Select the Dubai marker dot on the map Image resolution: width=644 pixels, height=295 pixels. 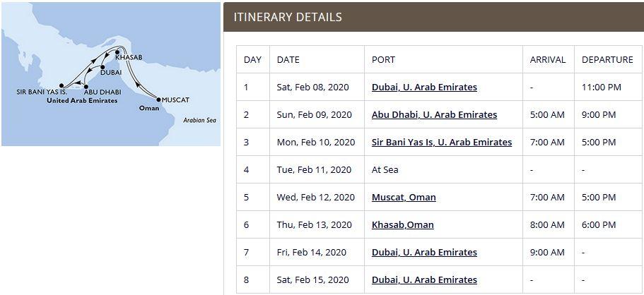pos(103,66)
